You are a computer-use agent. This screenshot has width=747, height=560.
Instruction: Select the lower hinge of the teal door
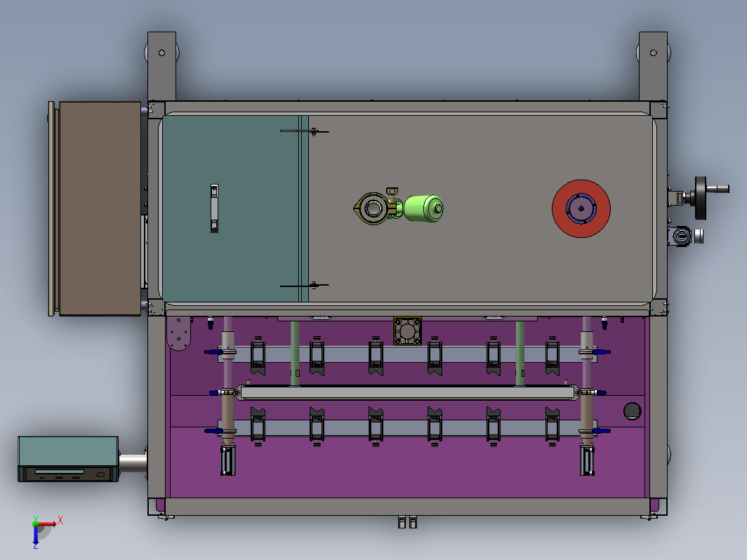click(305, 286)
